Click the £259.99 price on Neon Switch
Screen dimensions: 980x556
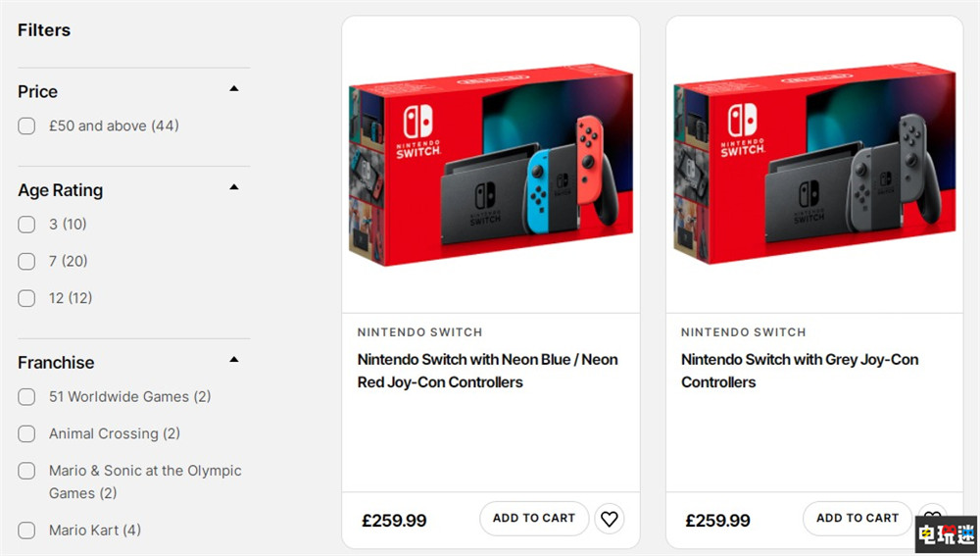(394, 521)
